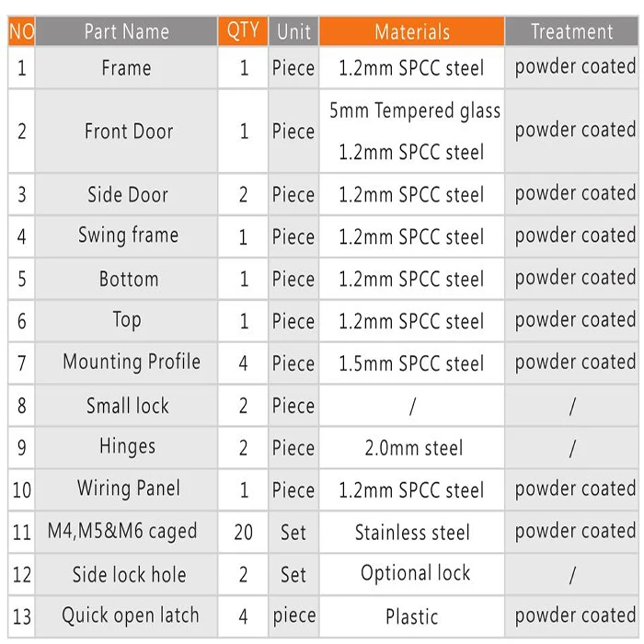Select the Treatment column header

[x=571, y=31]
